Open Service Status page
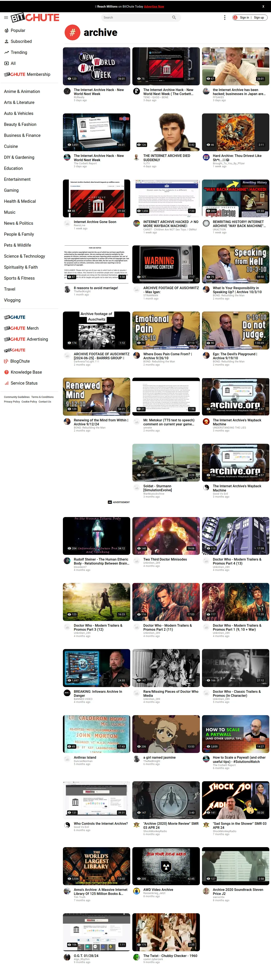 [20, 384]
